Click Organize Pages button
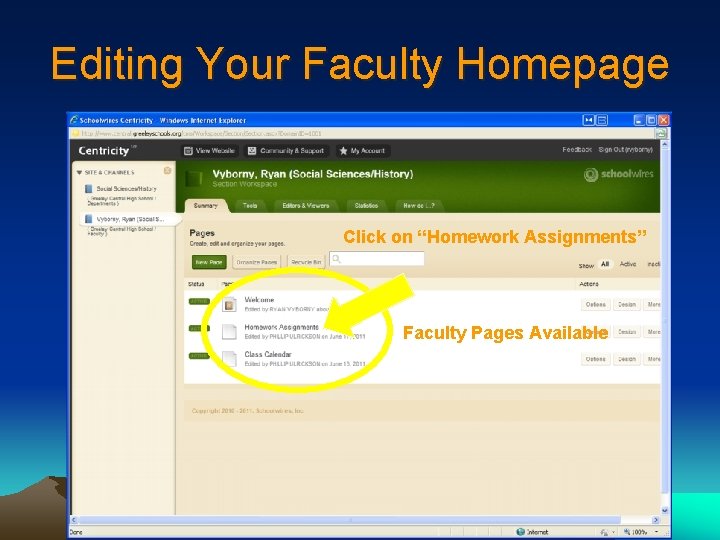720x540 pixels. [256, 262]
